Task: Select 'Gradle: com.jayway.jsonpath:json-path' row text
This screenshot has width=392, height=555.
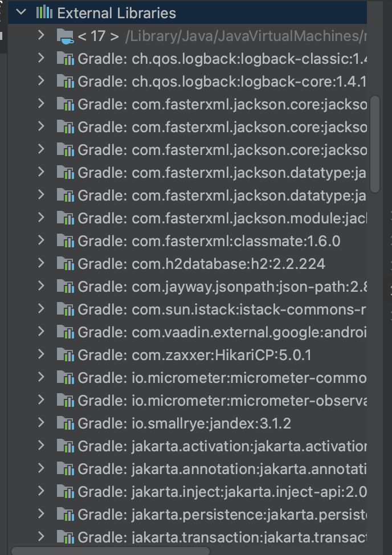Action: [222, 287]
